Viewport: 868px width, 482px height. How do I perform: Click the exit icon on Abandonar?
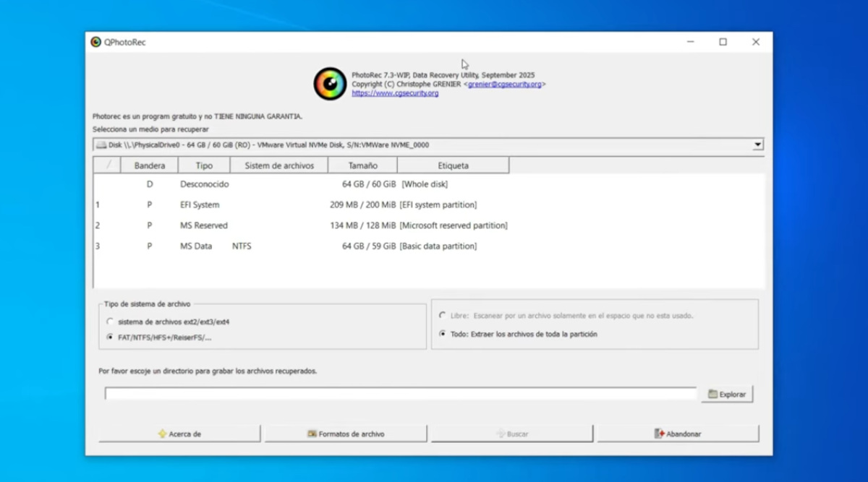(x=659, y=434)
